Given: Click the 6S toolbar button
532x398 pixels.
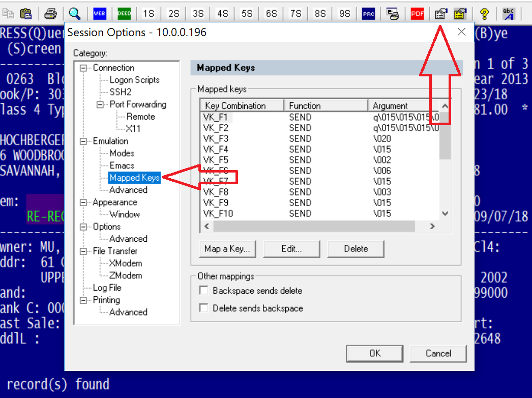Looking at the screenshot, I should coord(271,14).
